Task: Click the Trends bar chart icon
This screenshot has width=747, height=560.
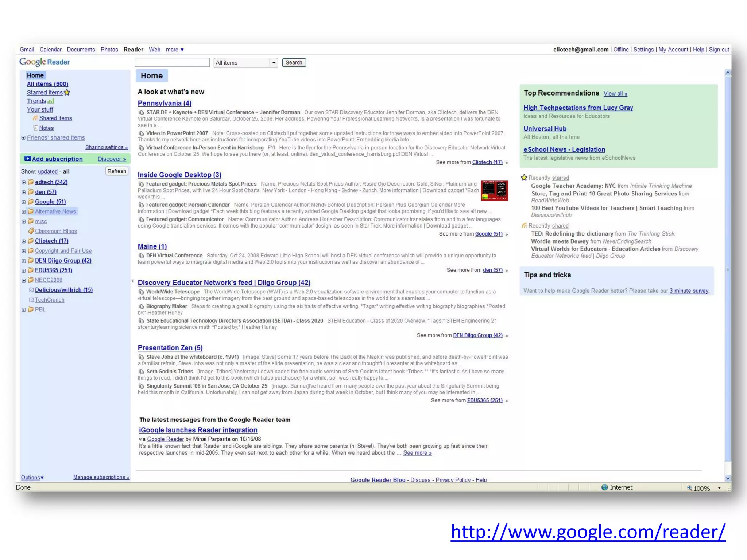Action: coord(51,101)
